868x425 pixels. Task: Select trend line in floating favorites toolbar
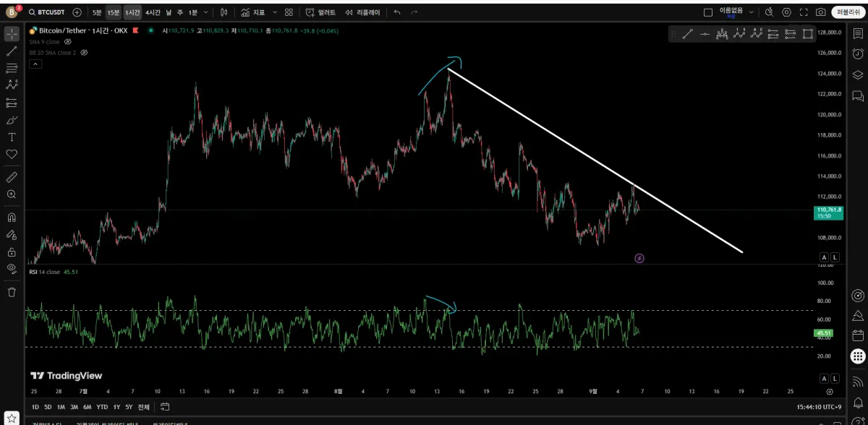tap(687, 33)
